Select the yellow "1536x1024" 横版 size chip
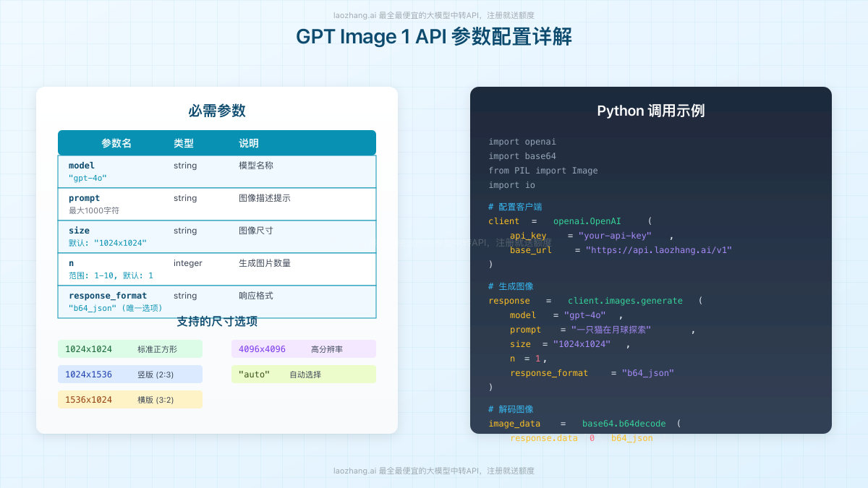This screenshot has width=868, height=488. (x=130, y=400)
